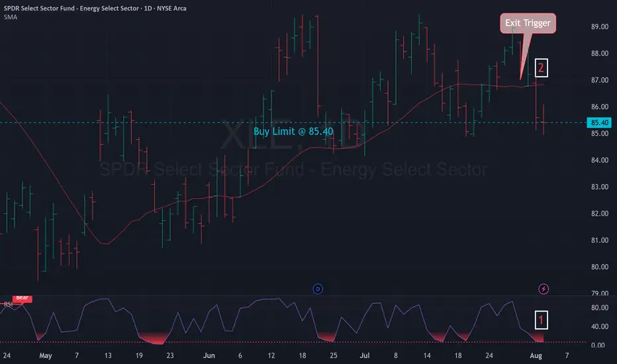Click the SPDR Select Sector Fund chart title

click(x=95, y=8)
